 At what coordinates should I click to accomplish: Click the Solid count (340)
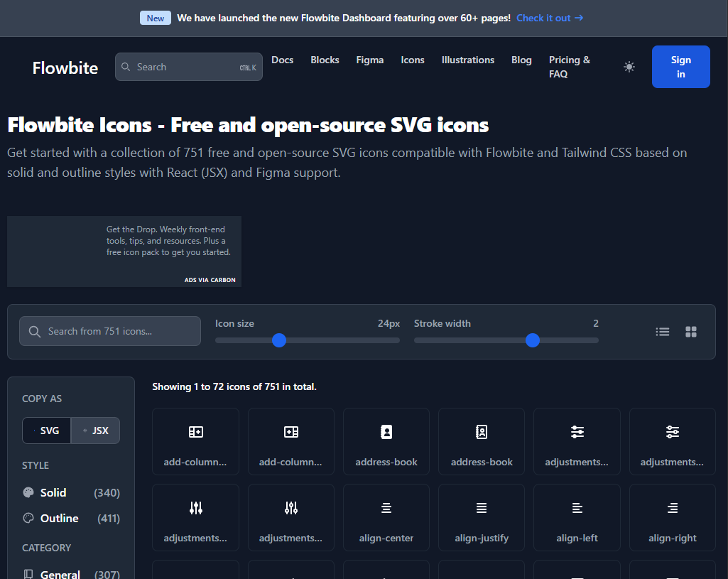[x=107, y=493]
